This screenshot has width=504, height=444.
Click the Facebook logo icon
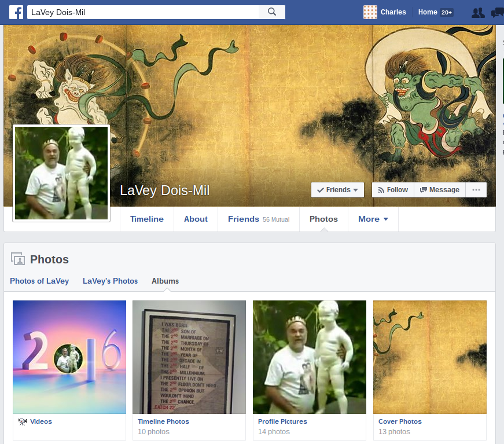pyautogui.click(x=16, y=12)
